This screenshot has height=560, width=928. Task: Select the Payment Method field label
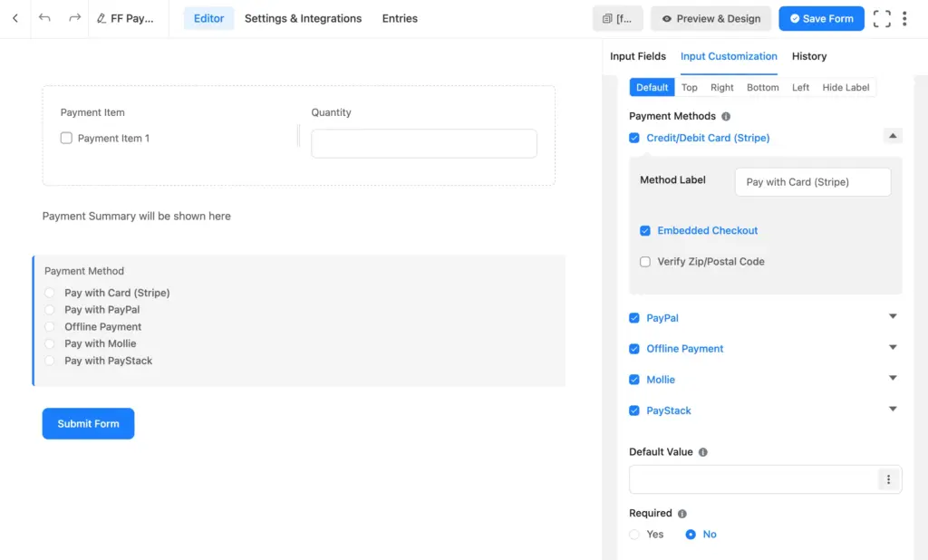[84, 271]
